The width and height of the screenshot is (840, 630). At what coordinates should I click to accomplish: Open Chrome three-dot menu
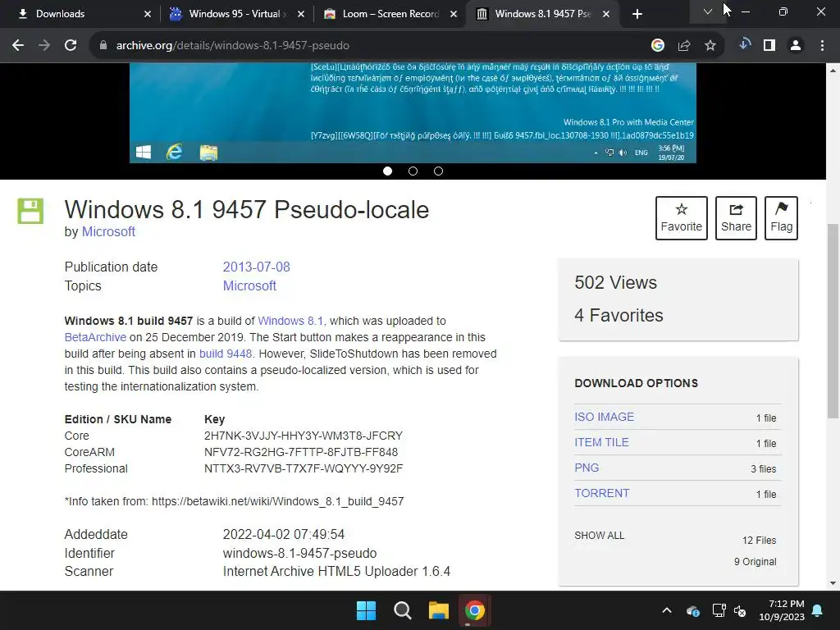pos(822,46)
